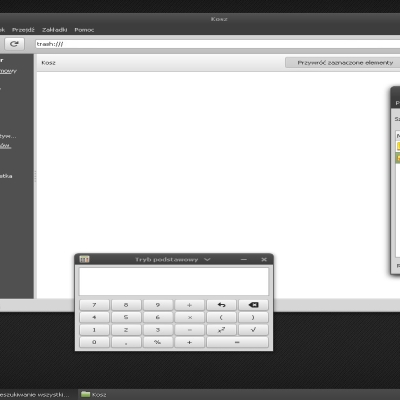Screen dimensions: 400x400
Task: Click digit 9 on calculator
Action: pos(158,305)
